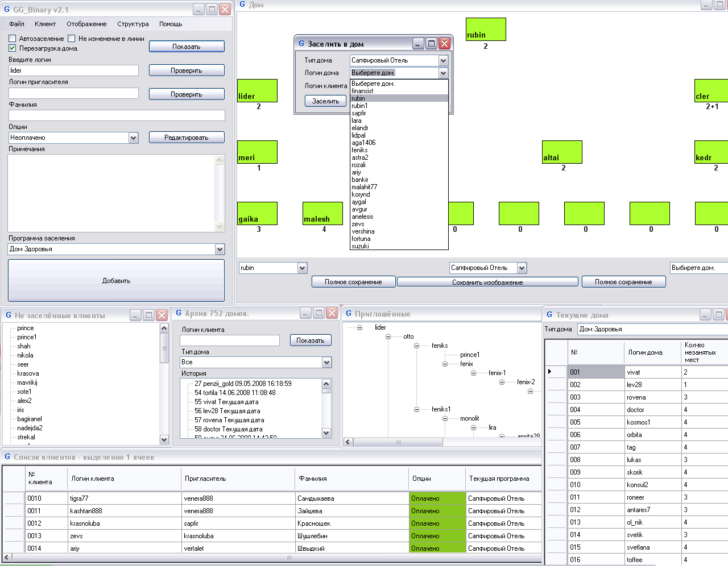Click the GG_Binary title bar app icon

click(x=7, y=10)
